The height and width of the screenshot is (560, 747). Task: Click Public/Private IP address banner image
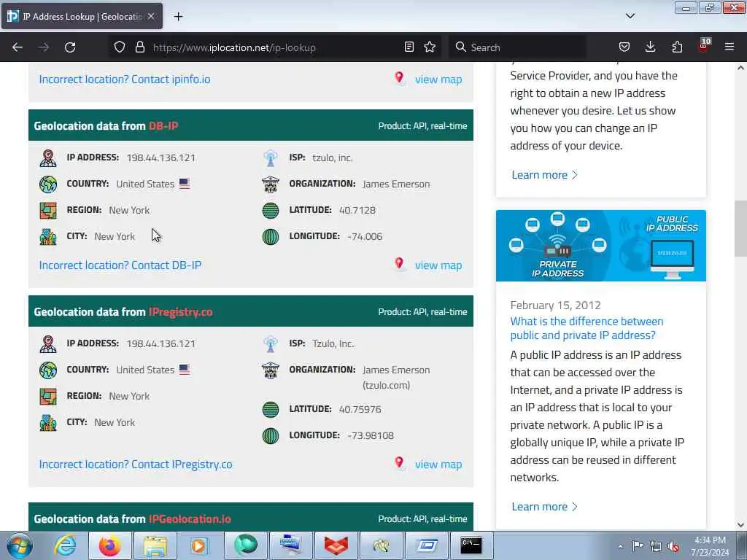(x=601, y=246)
